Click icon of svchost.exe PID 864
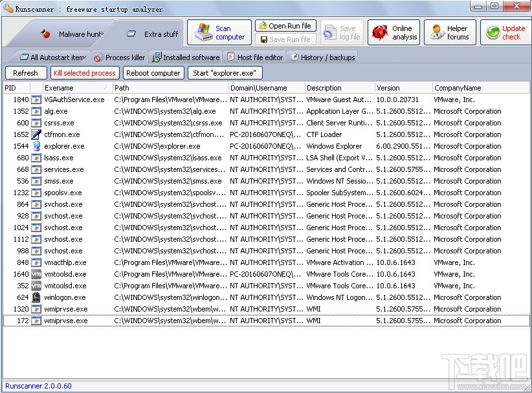 coord(36,204)
